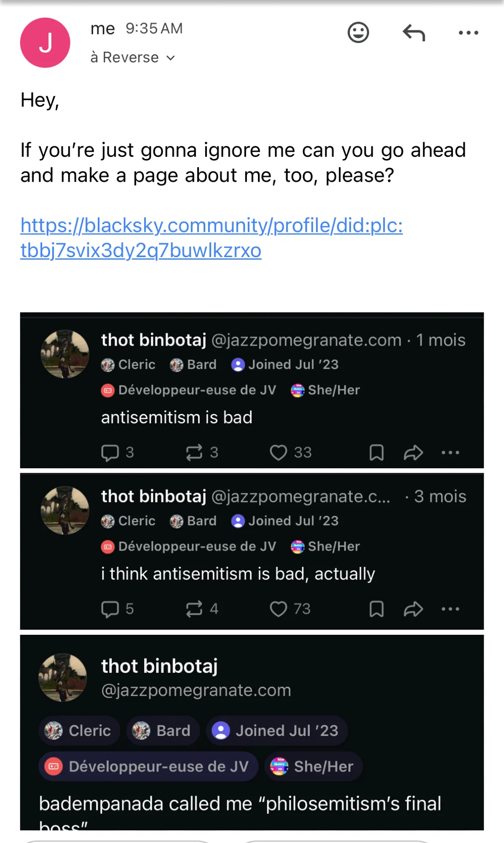Open more options on '3 mois' post

click(450, 609)
